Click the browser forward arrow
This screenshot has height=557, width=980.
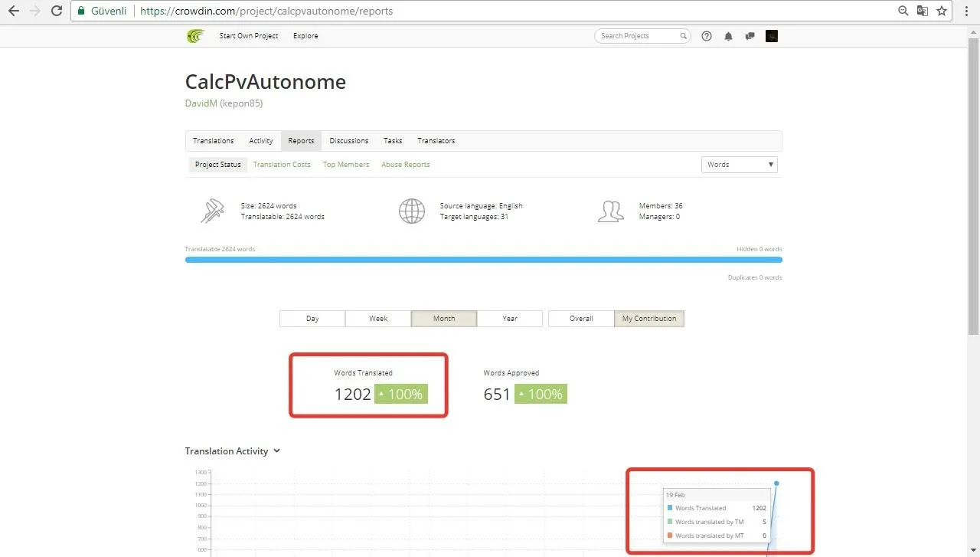(35, 11)
